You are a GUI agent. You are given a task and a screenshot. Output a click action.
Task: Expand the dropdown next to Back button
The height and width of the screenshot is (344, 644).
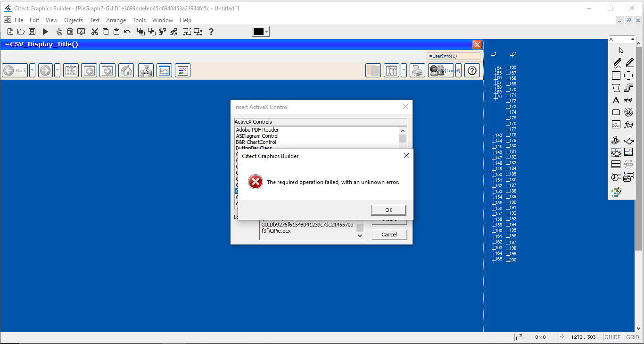(32, 70)
